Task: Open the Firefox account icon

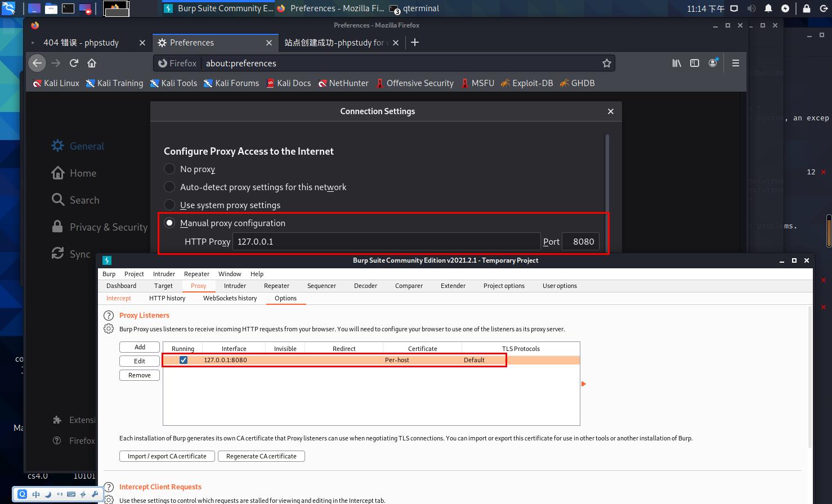Action: click(x=713, y=63)
